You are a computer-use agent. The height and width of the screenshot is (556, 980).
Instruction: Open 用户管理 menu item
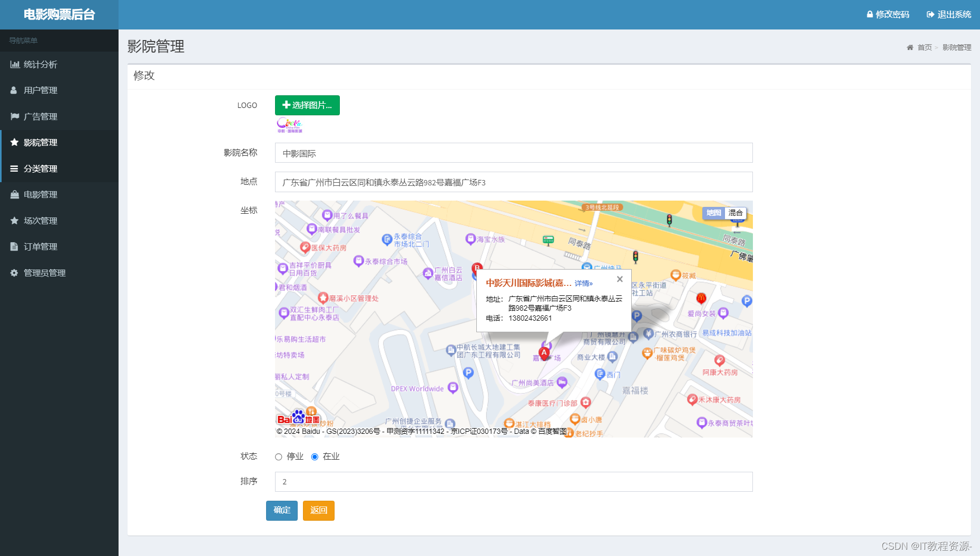(59, 90)
